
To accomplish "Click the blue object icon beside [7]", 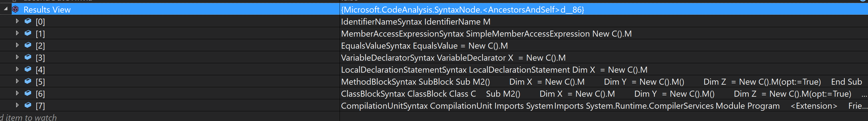I will click(28, 106).
